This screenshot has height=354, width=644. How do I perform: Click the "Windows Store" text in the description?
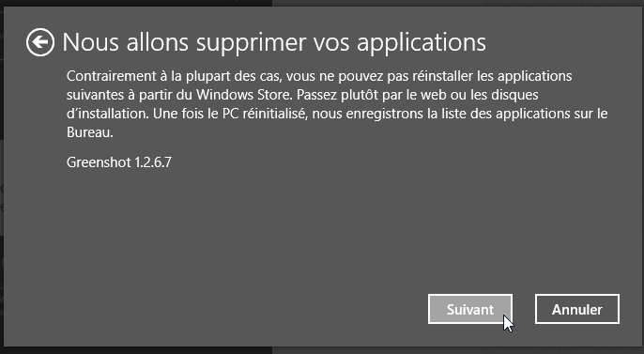click(244, 95)
